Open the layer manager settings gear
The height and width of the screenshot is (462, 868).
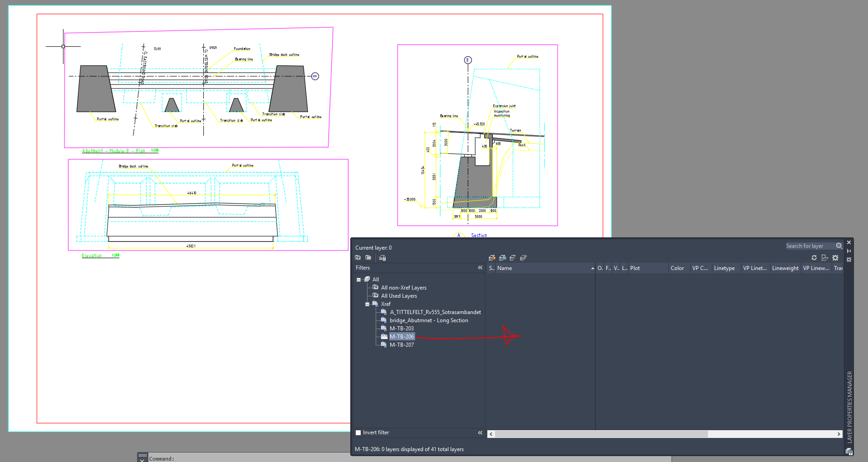(x=835, y=257)
